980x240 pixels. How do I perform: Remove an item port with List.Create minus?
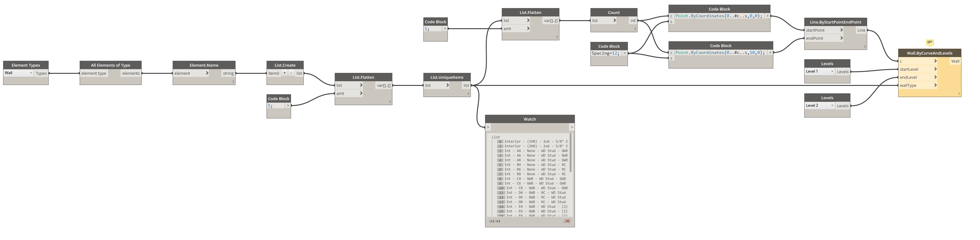point(291,73)
